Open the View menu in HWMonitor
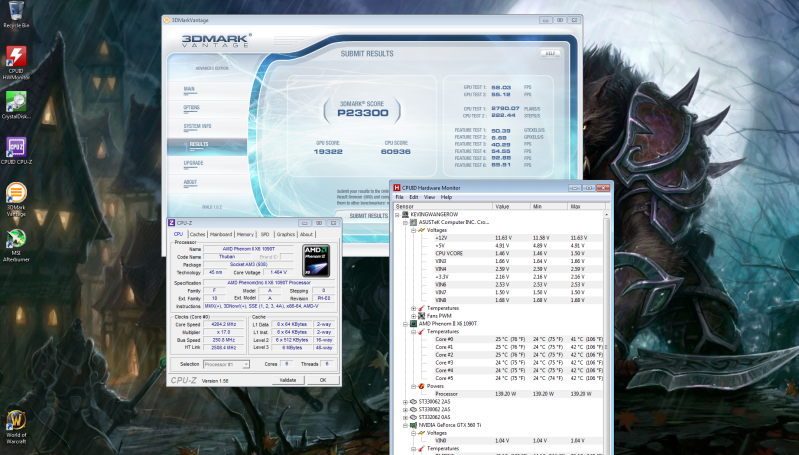Viewport: 799px width, 455px height. click(x=430, y=197)
